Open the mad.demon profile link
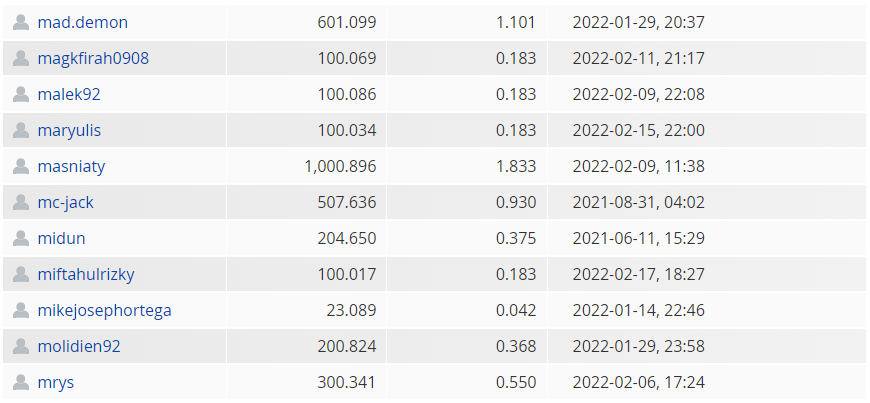 tap(83, 23)
